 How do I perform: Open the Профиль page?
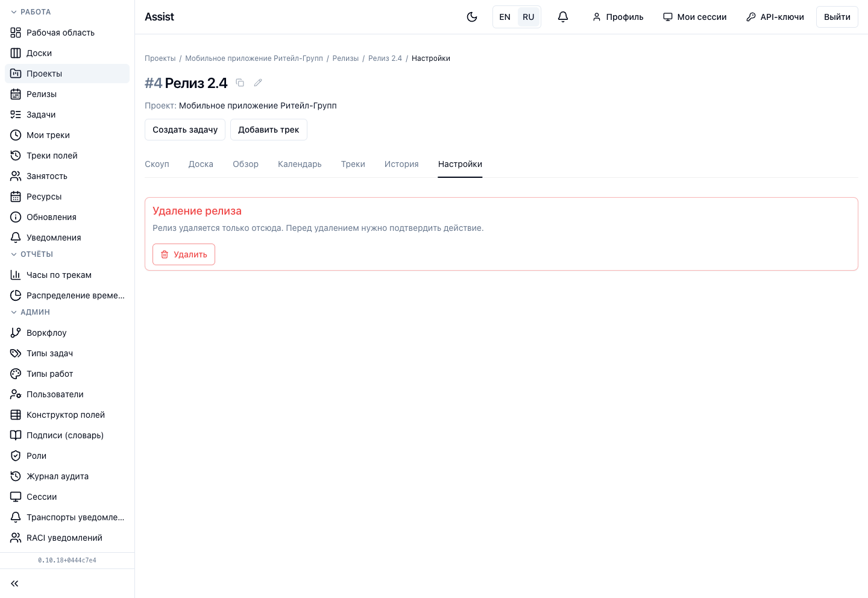618,17
